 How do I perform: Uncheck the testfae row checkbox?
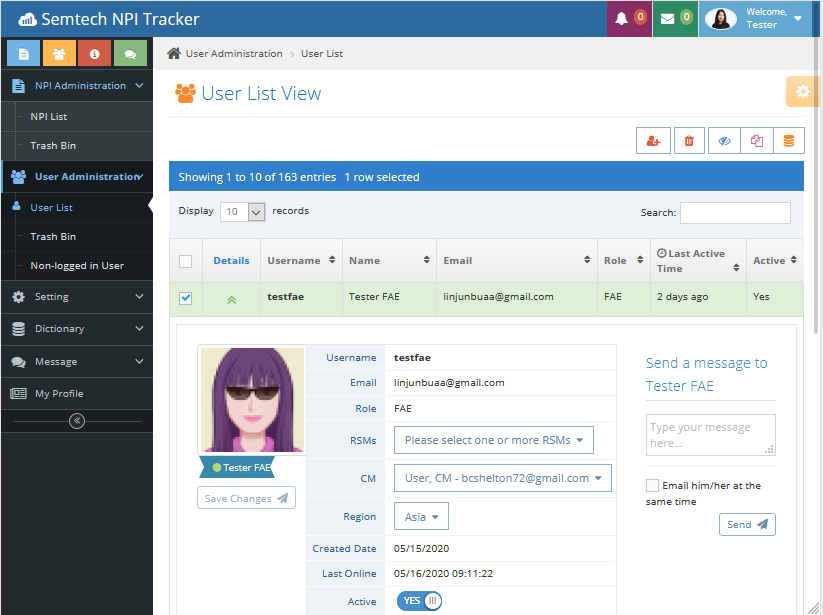click(185, 298)
